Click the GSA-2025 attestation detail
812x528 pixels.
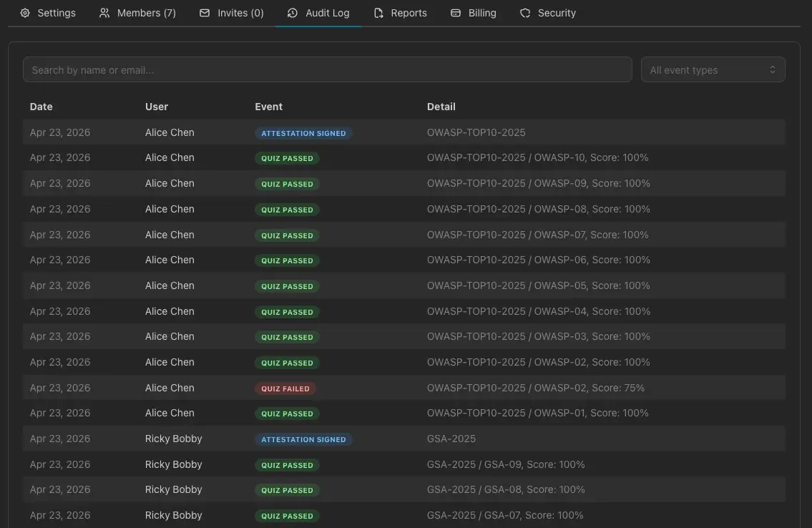[x=451, y=439]
